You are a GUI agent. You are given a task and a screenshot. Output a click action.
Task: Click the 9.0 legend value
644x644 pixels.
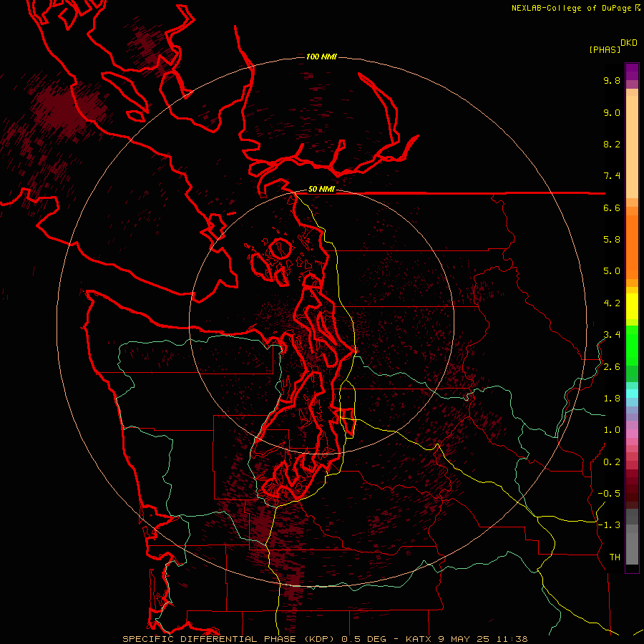tap(612, 113)
